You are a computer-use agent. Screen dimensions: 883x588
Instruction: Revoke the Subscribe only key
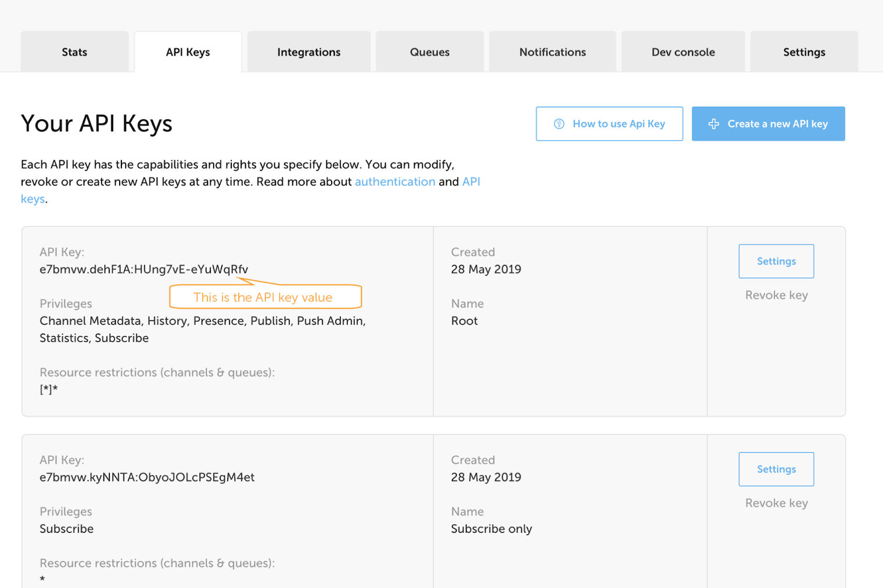click(x=776, y=503)
